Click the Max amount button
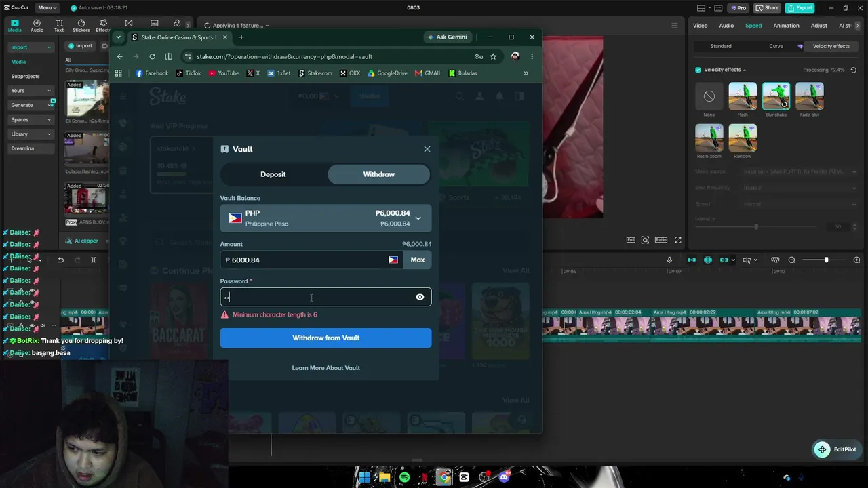Image resolution: width=868 pixels, height=488 pixels. point(417,260)
